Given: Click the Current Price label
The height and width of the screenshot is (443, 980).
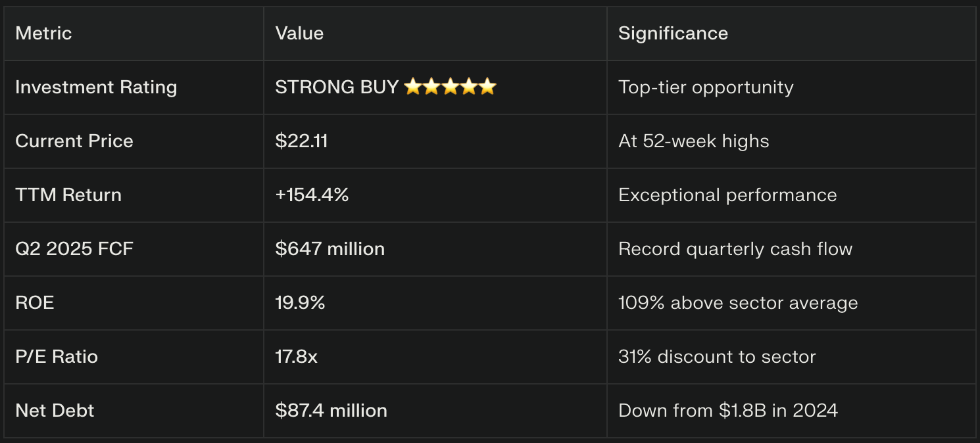Looking at the screenshot, I should [74, 141].
